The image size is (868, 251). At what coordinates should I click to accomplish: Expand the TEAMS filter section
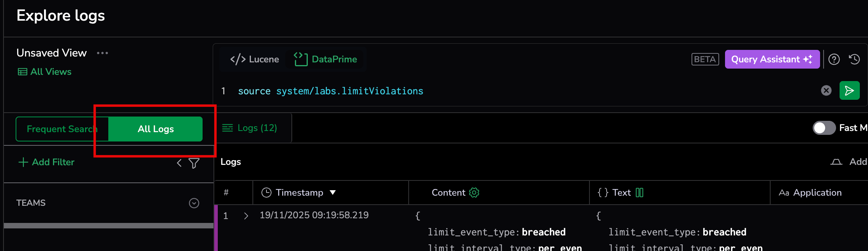pyautogui.click(x=194, y=203)
